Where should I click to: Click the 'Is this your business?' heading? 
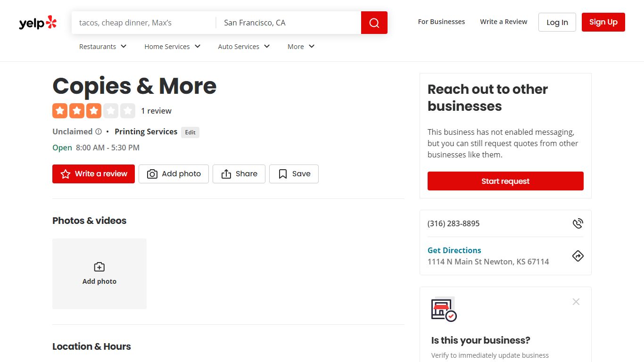pyautogui.click(x=481, y=340)
